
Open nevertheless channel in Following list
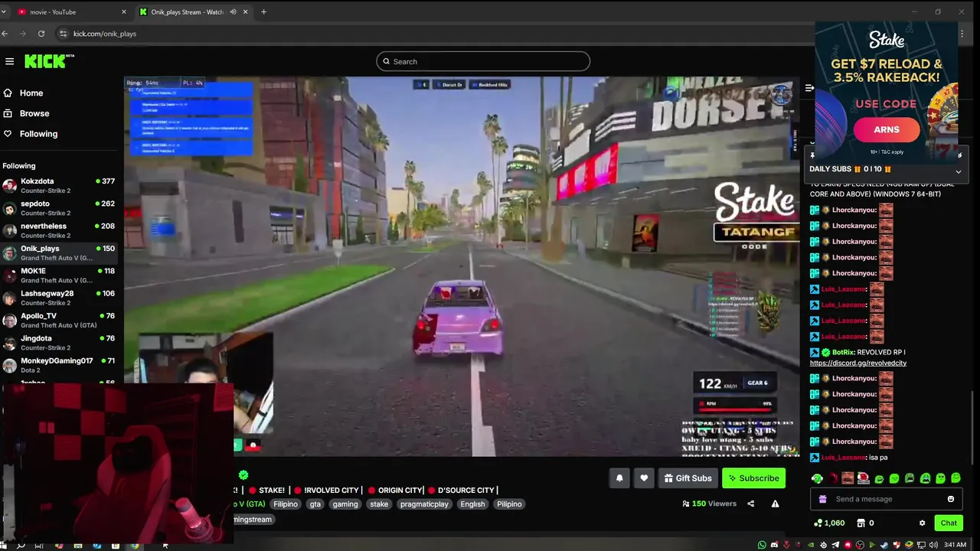tap(60, 230)
